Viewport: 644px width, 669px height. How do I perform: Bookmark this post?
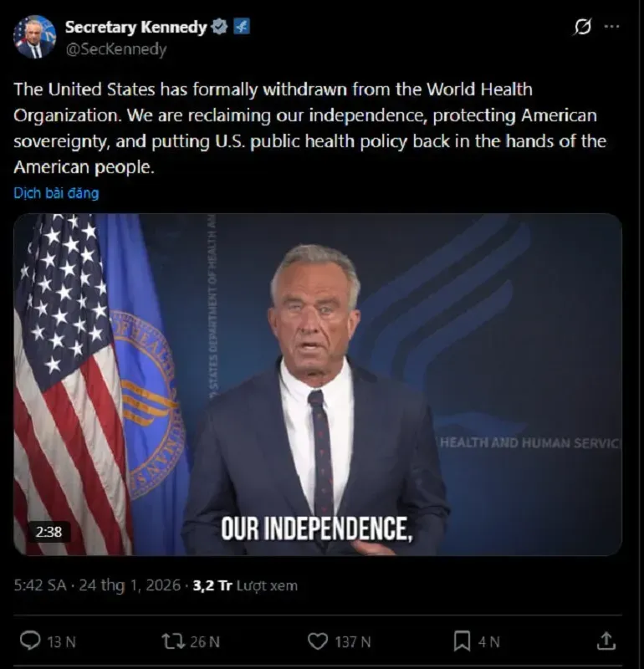click(462, 641)
